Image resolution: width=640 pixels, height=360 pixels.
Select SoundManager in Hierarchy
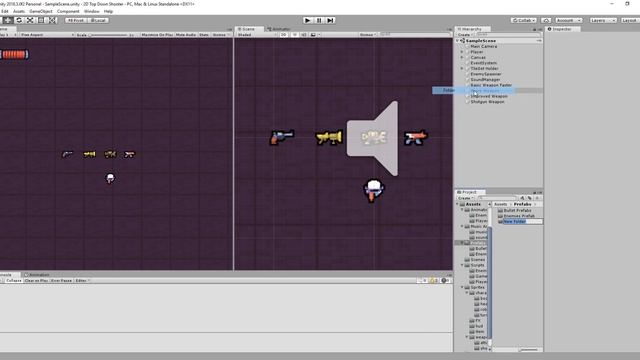pos(485,80)
